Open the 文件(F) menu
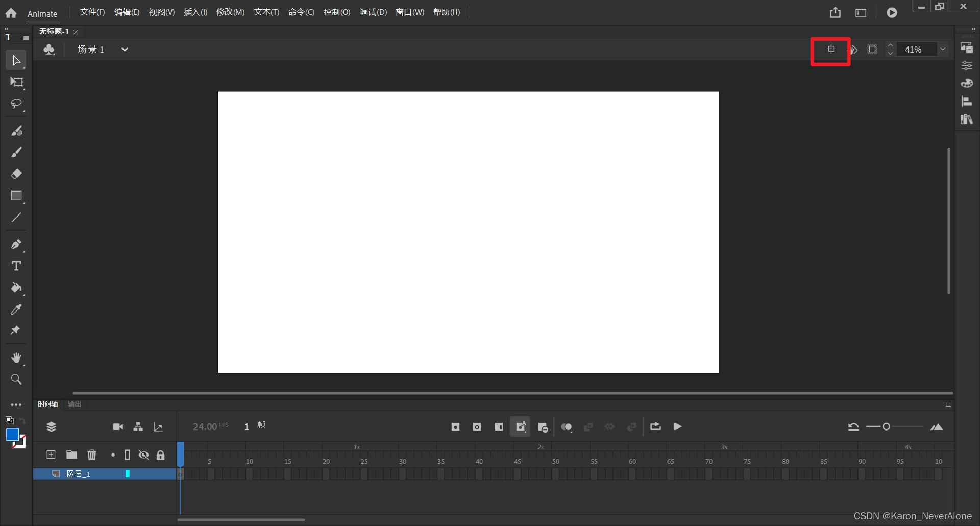The width and height of the screenshot is (980, 526). [x=92, y=12]
